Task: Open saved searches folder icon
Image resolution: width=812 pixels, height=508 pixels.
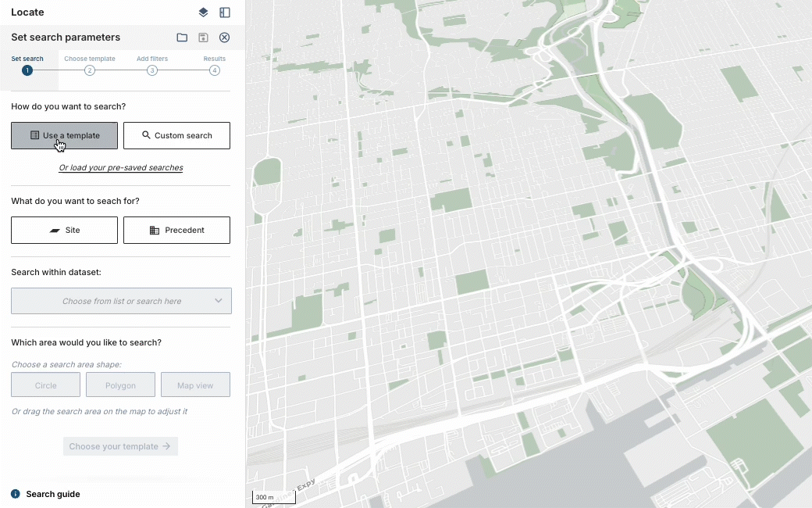Action: click(182, 38)
